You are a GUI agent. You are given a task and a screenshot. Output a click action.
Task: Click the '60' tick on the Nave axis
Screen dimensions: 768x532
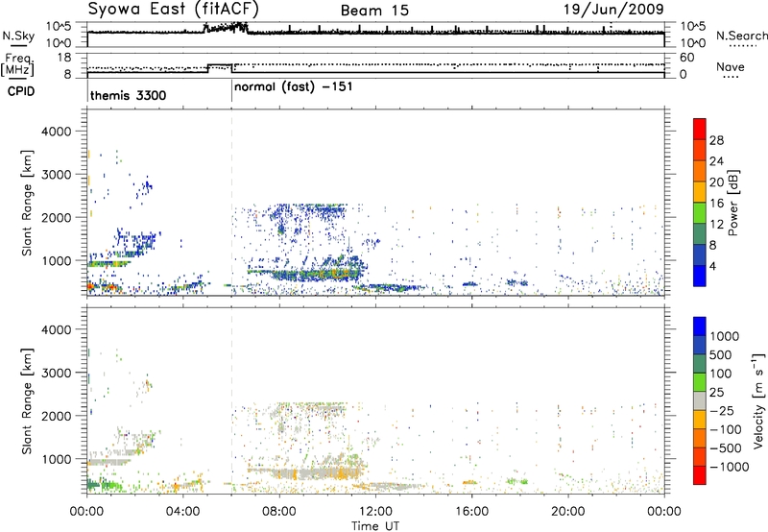[686, 58]
